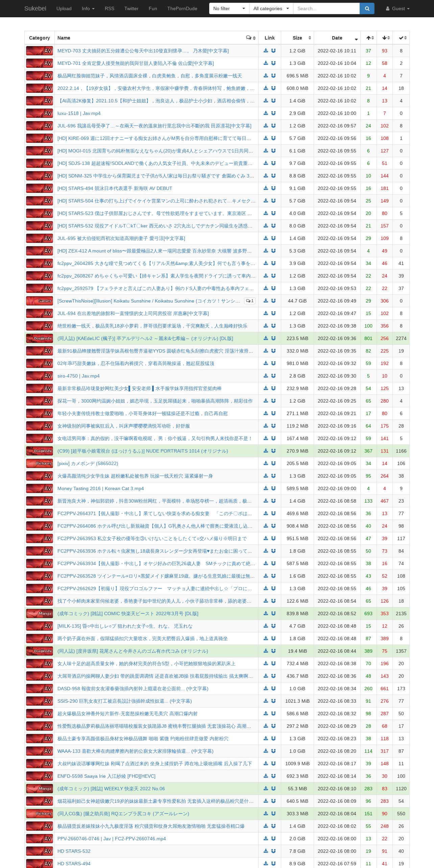
Task: Download torrent file for HD STARS-532 row
Action: [266, 851]
